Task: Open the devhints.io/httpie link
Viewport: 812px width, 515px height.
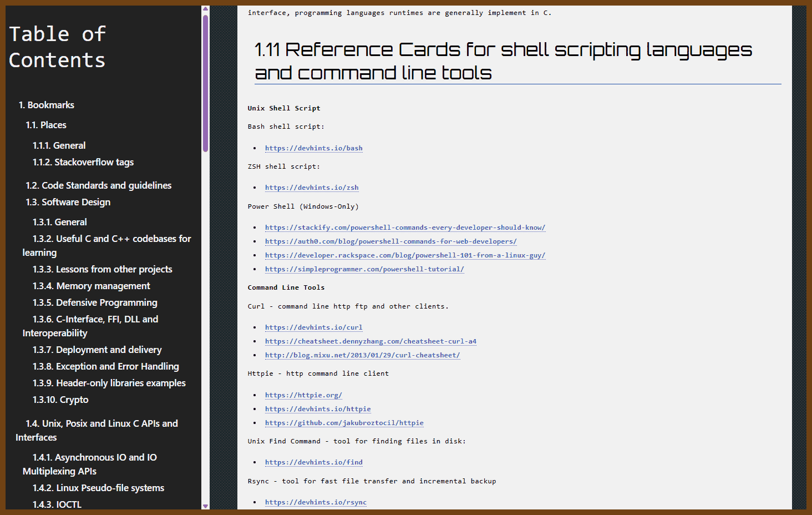Action: tap(318, 409)
